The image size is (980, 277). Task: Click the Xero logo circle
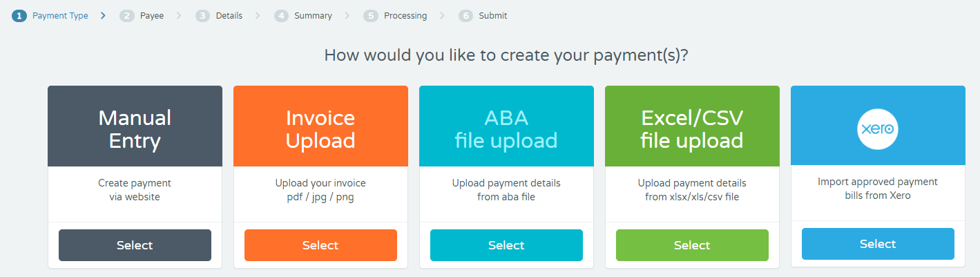tap(878, 128)
